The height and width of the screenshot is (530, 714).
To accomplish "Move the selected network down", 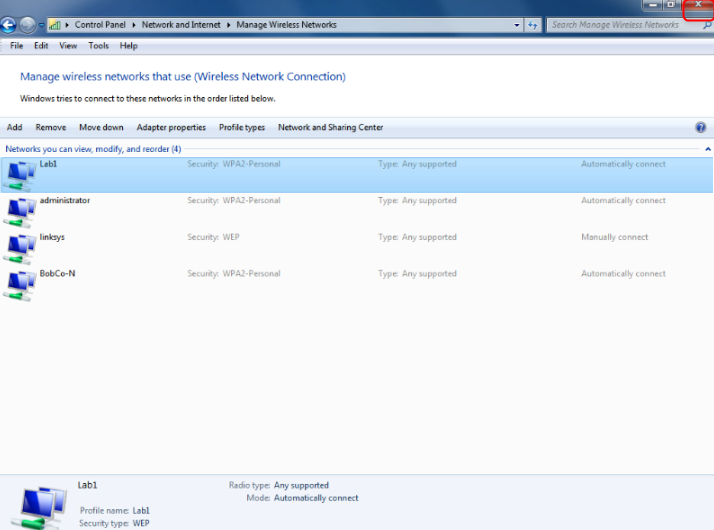I will pyautogui.click(x=101, y=127).
